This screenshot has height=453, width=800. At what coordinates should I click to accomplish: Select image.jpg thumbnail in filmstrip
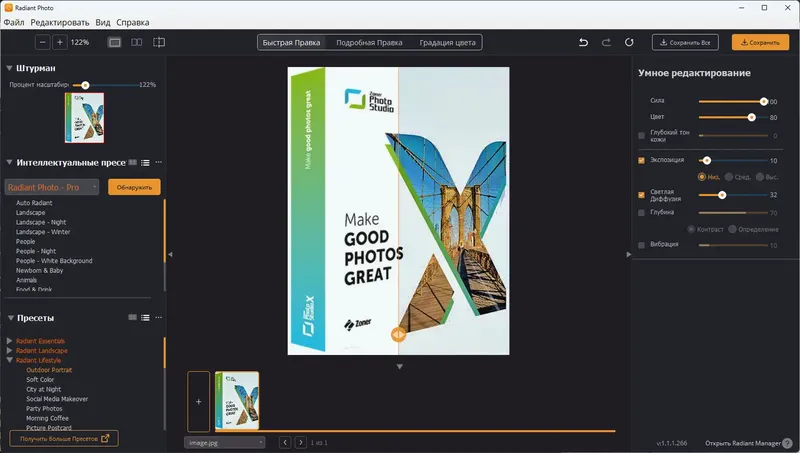pyautogui.click(x=237, y=400)
